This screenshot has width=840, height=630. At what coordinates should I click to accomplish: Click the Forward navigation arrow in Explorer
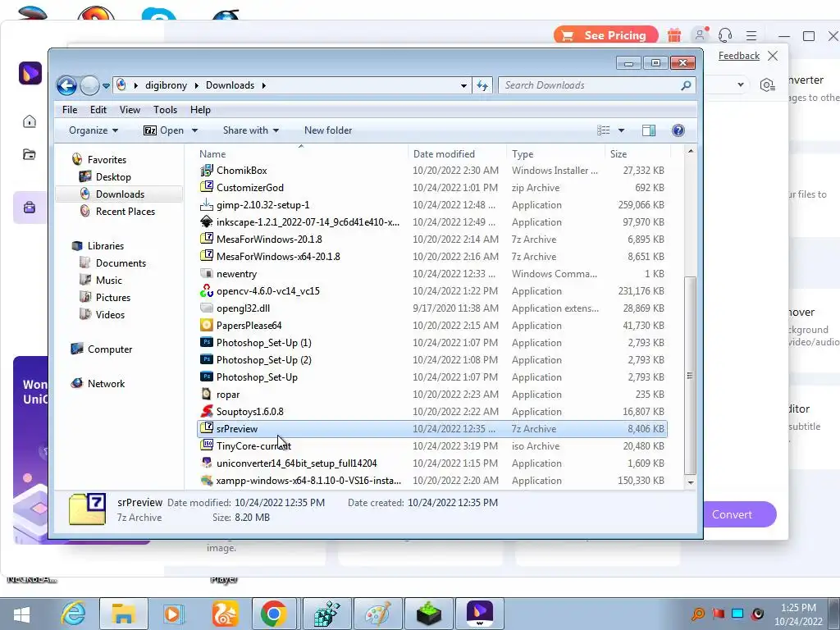[89, 85]
